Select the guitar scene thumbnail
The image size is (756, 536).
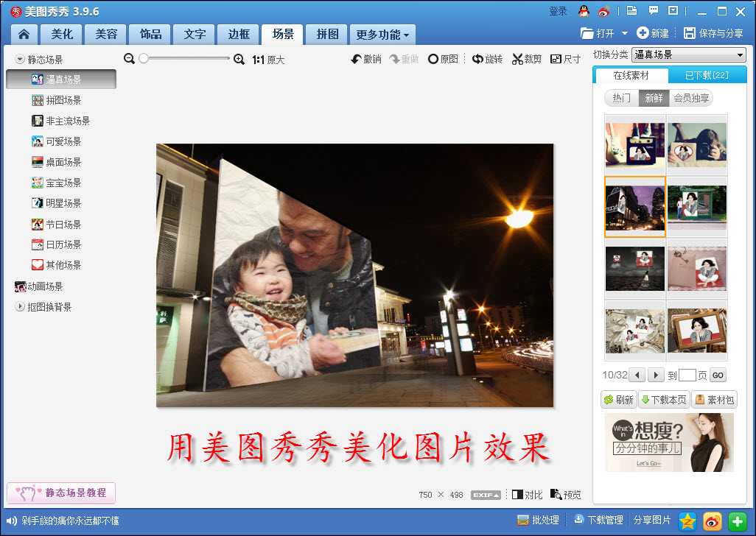coord(635,144)
